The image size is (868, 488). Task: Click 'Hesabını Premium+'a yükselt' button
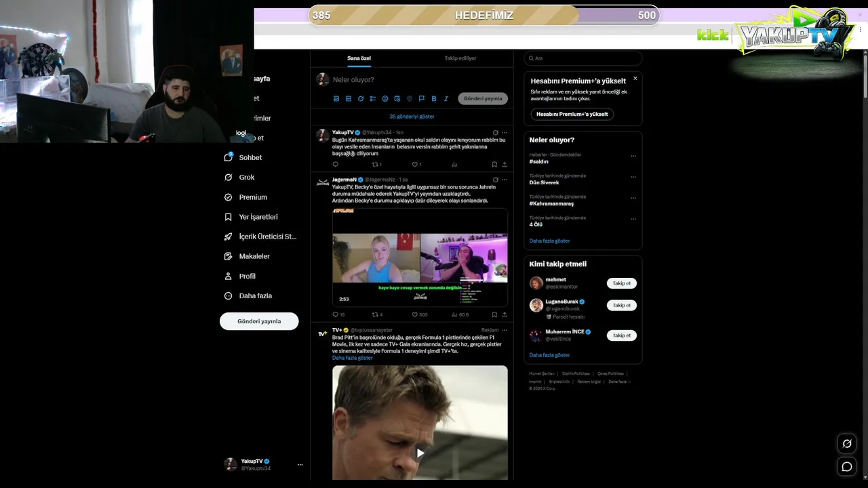tap(572, 115)
